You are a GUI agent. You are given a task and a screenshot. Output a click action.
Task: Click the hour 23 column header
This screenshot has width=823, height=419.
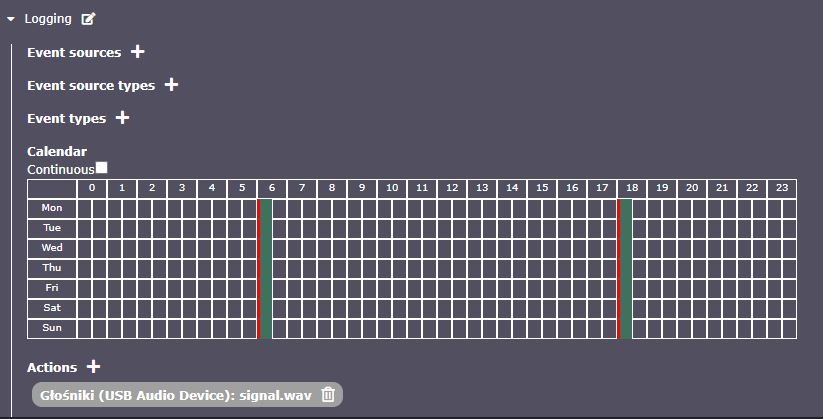point(782,188)
